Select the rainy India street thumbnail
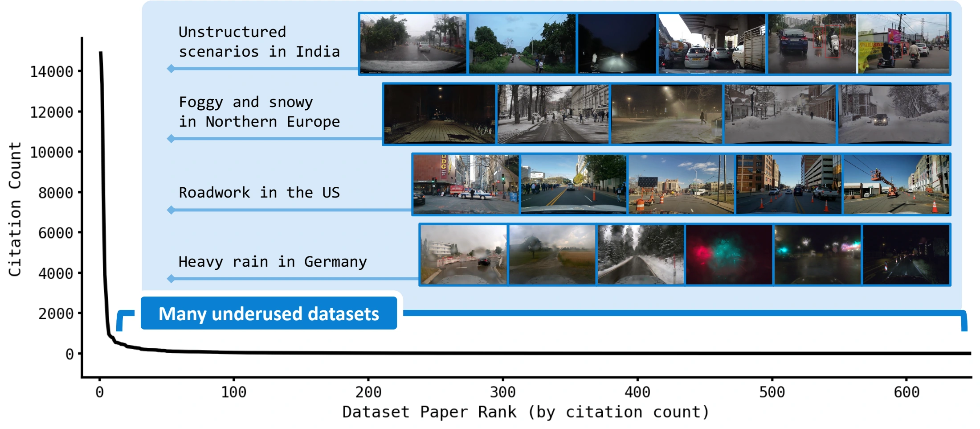 [413, 44]
